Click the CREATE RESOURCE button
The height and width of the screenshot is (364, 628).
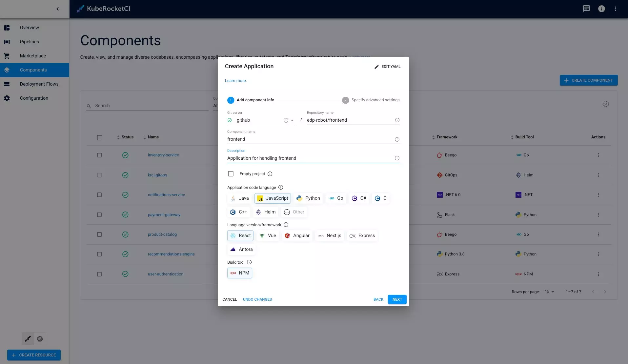coord(34,355)
